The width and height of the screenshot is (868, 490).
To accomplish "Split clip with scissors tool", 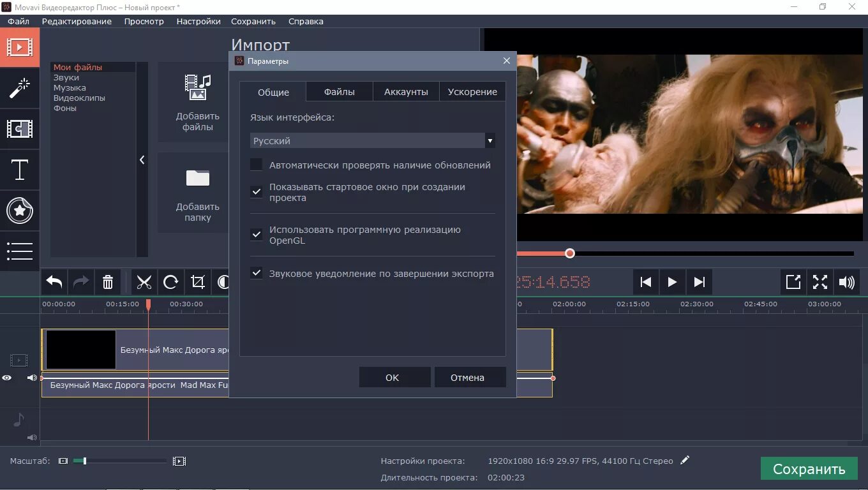I will [x=144, y=282].
